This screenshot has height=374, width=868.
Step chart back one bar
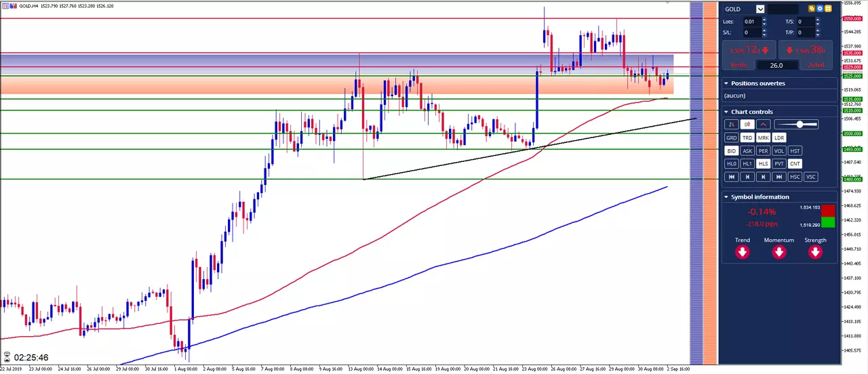click(x=747, y=177)
